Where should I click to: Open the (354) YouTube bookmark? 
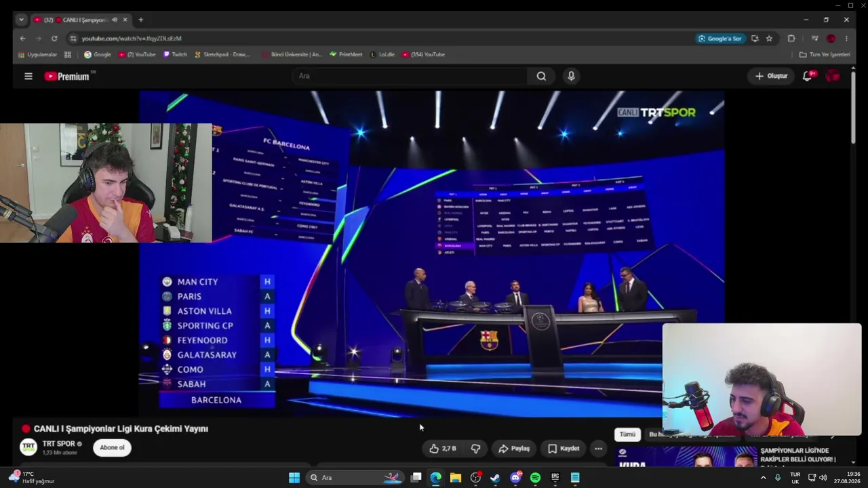[x=423, y=54]
